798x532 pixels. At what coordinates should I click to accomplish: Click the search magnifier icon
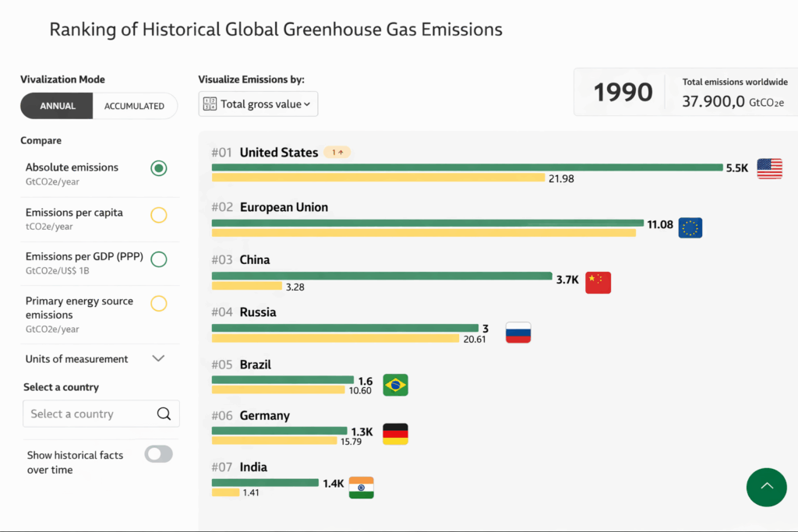164,414
